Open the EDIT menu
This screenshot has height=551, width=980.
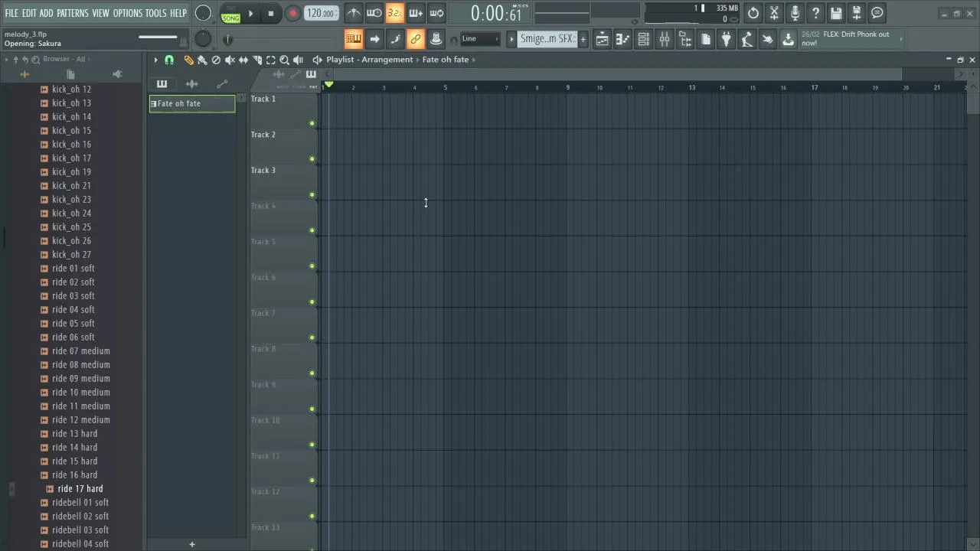tap(29, 13)
